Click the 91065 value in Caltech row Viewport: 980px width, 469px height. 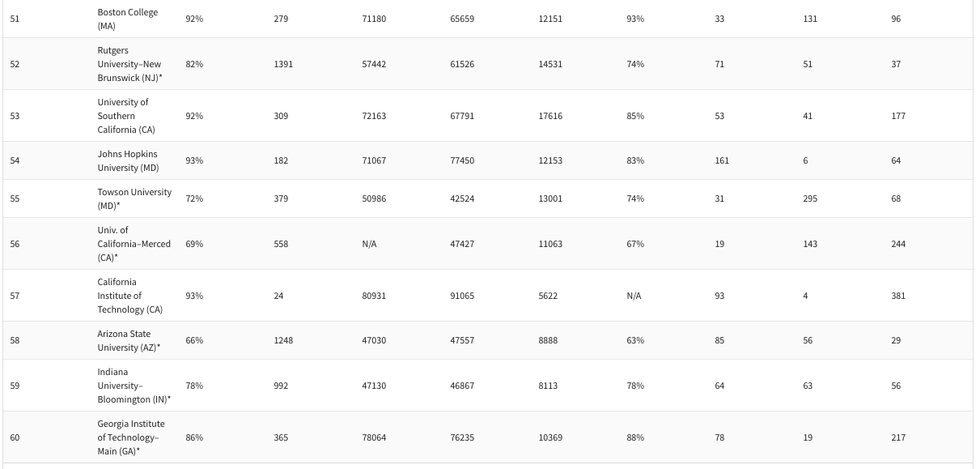462,296
